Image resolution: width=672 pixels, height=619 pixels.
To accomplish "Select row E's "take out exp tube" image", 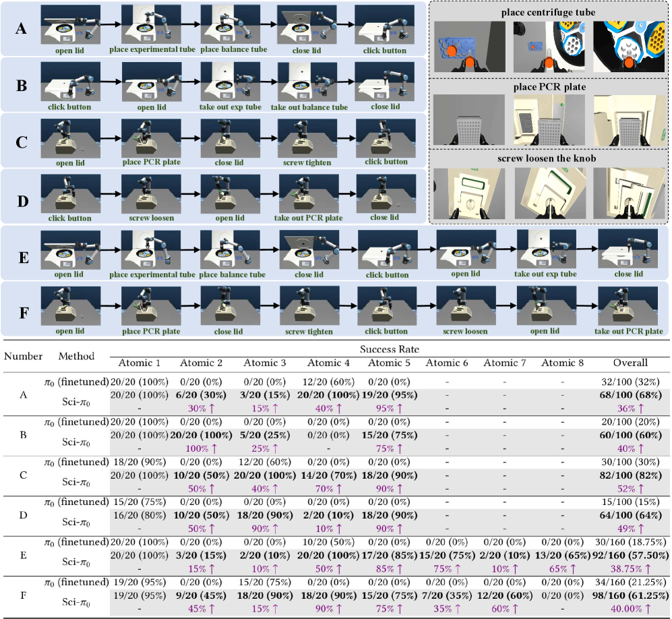I will pos(545,250).
